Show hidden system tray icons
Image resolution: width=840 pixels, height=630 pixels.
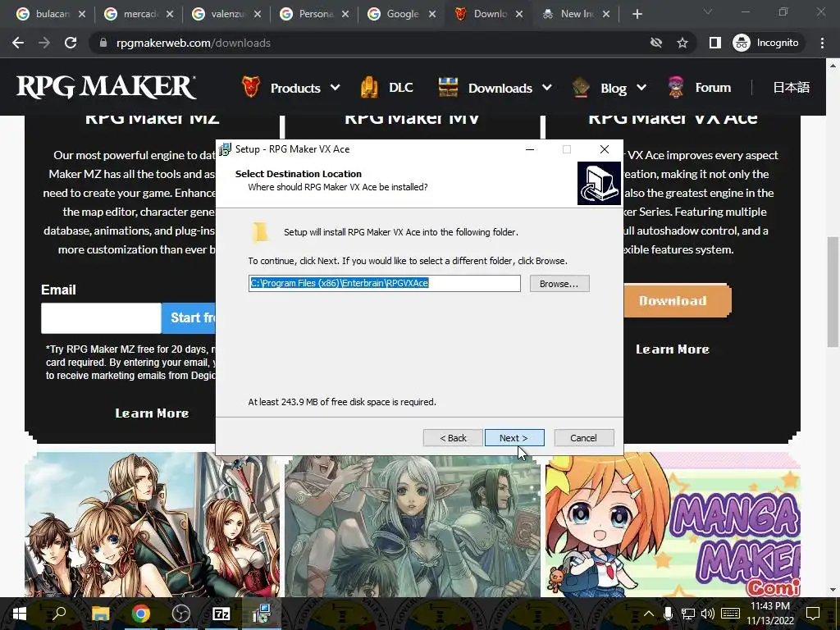pyautogui.click(x=648, y=614)
